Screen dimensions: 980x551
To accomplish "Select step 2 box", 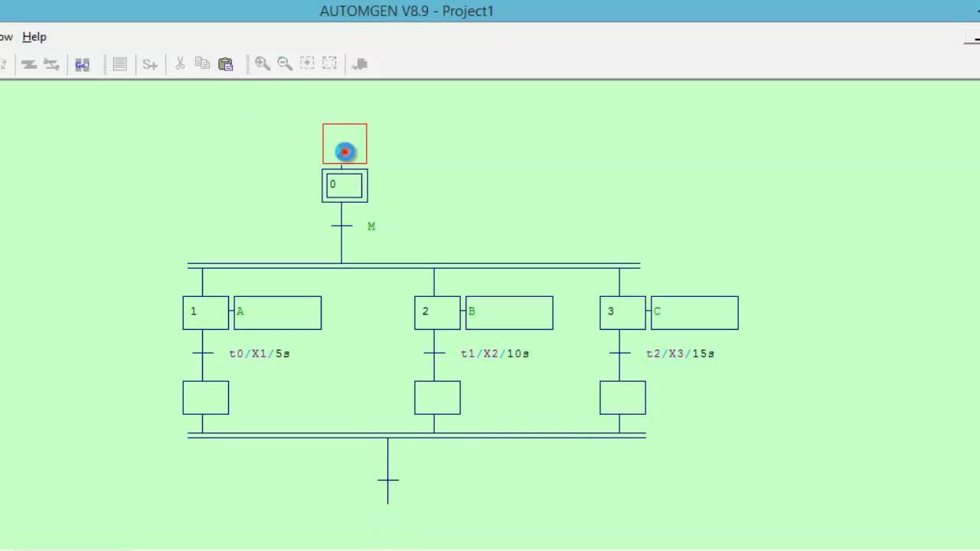I will (437, 313).
